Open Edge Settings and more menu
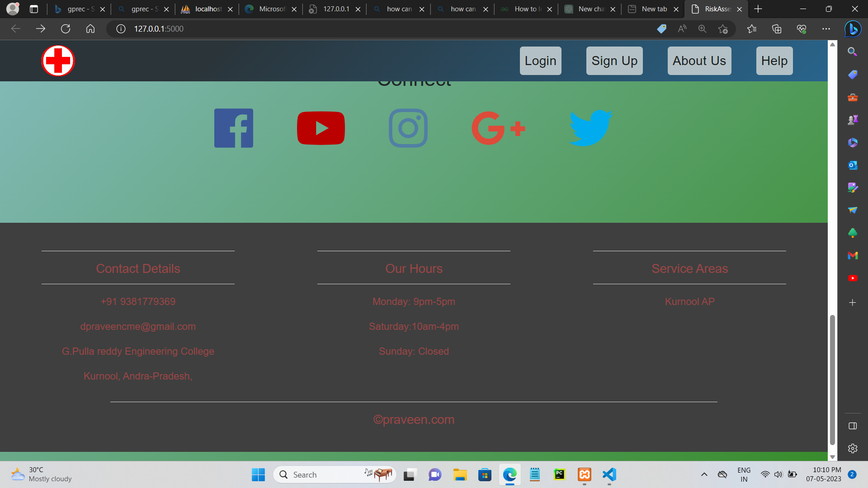868x488 pixels. click(826, 29)
